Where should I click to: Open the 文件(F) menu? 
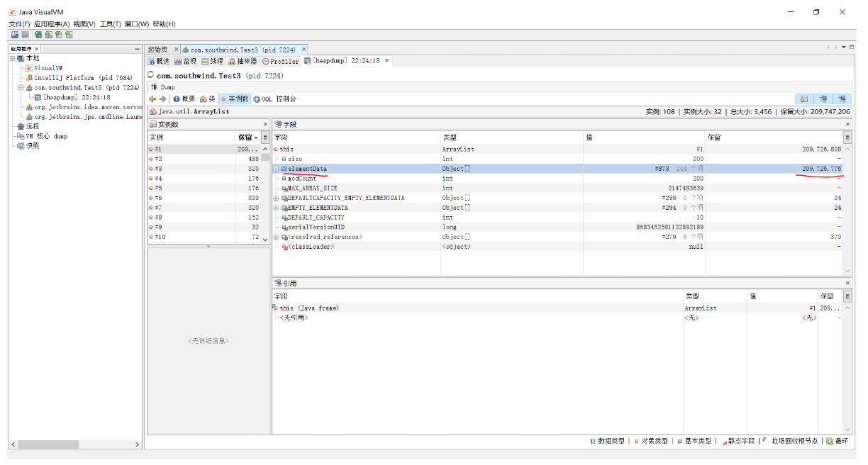tap(20, 24)
